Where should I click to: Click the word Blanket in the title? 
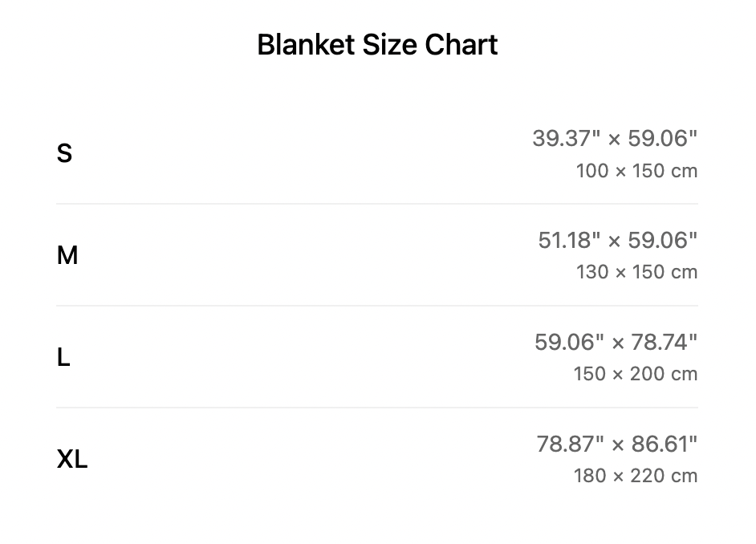306,45
